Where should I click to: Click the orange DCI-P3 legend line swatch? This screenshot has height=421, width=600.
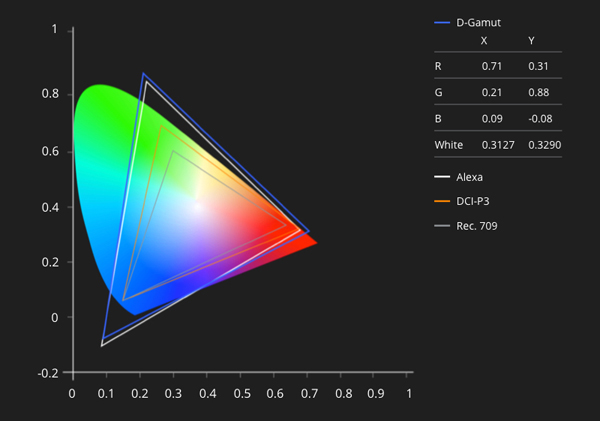[443, 201]
